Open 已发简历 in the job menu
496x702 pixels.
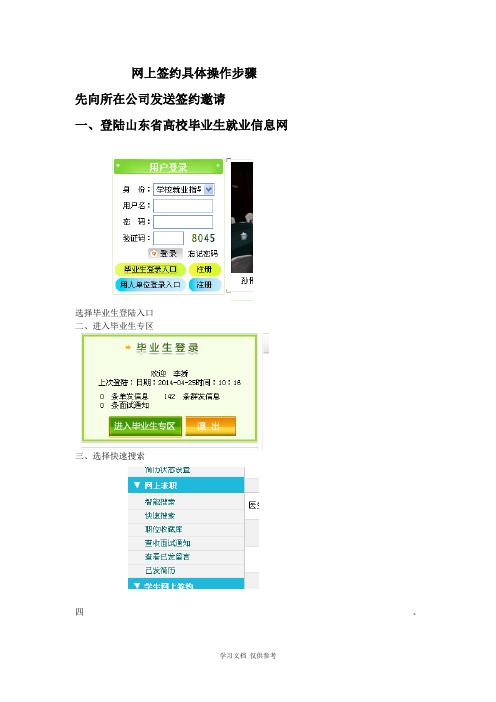click(x=160, y=570)
